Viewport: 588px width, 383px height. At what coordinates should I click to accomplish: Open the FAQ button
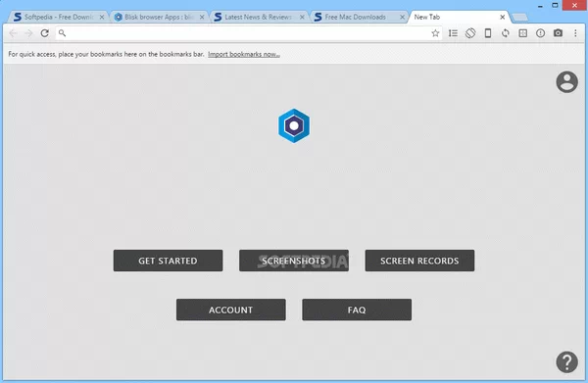(357, 310)
